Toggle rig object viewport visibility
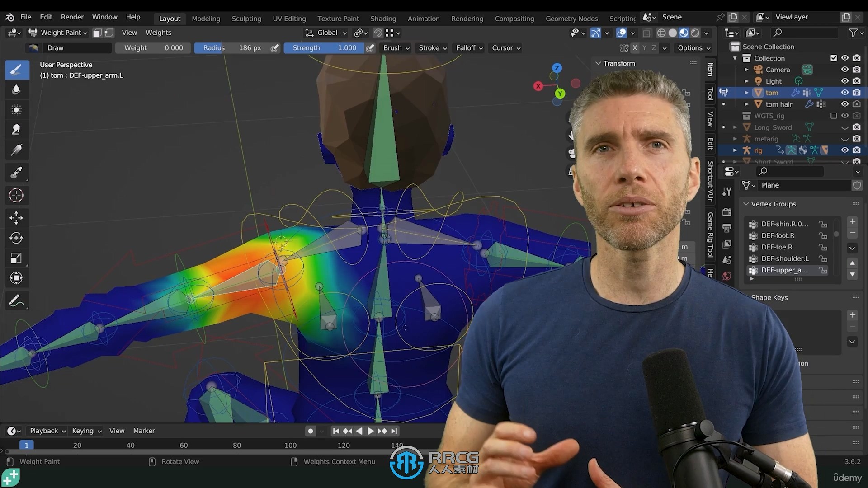Viewport: 868px width, 488px height. click(844, 150)
